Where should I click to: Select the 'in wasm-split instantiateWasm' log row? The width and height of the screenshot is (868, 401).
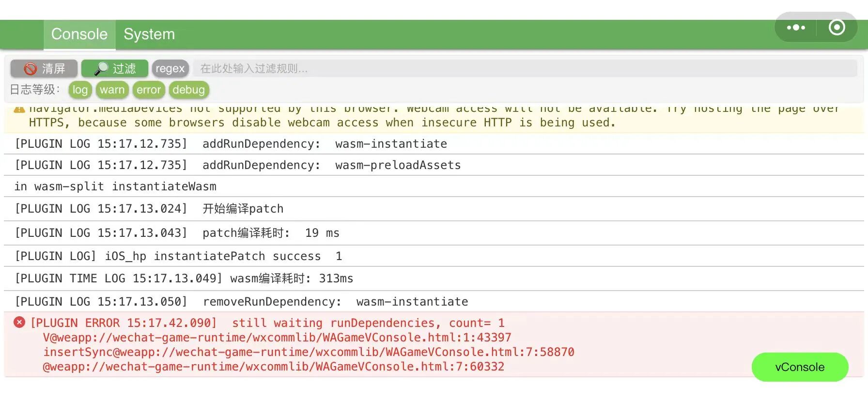115,186
